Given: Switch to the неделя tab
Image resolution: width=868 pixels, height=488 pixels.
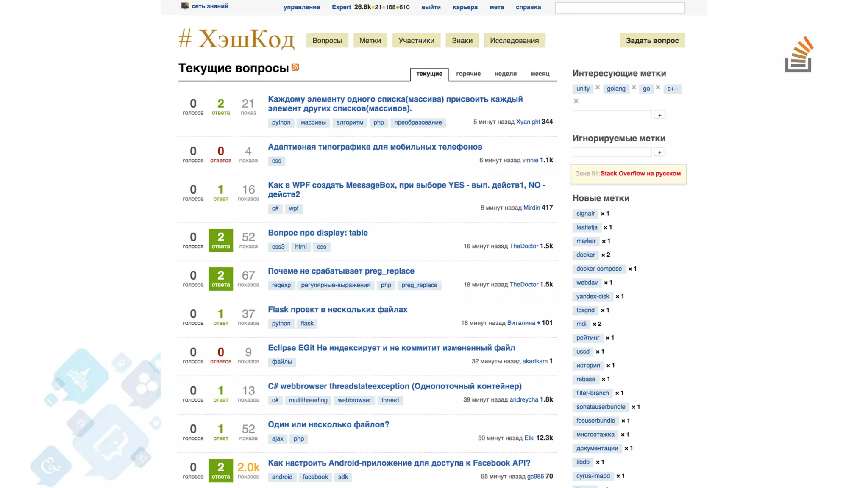Looking at the screenshot, I should click(505, 74).
